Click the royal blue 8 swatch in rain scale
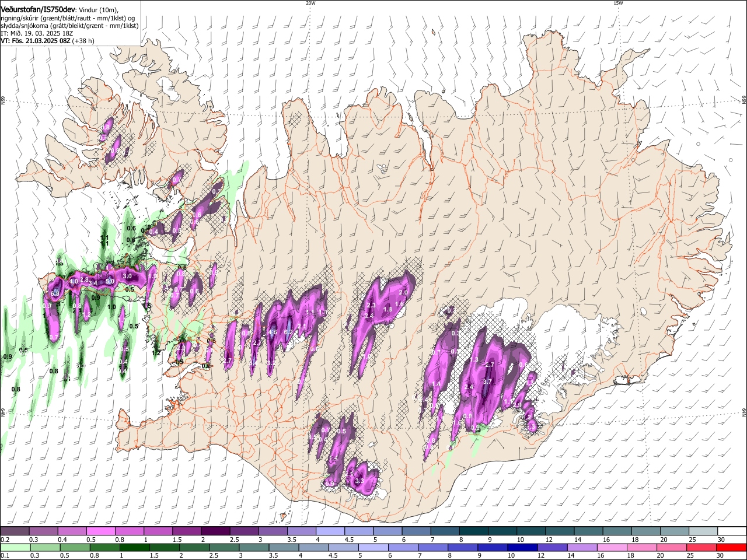 [463, 547]
